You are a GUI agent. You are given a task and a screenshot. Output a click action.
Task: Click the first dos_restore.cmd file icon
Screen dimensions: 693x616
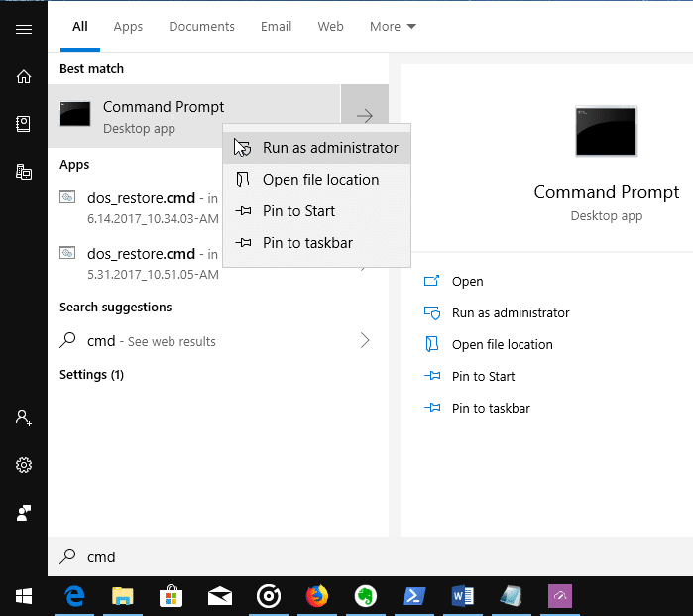(x=67, y=197)
